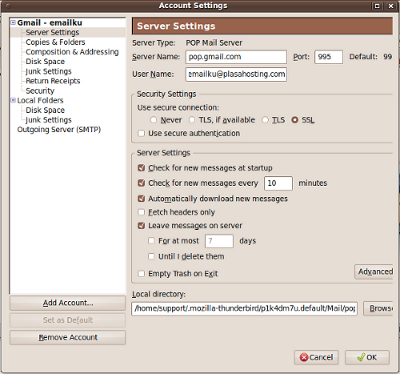The height and width of the screenshot is (374, 400).
Task: Toggle Check for new messages at startup
Action: coord(141,168)
